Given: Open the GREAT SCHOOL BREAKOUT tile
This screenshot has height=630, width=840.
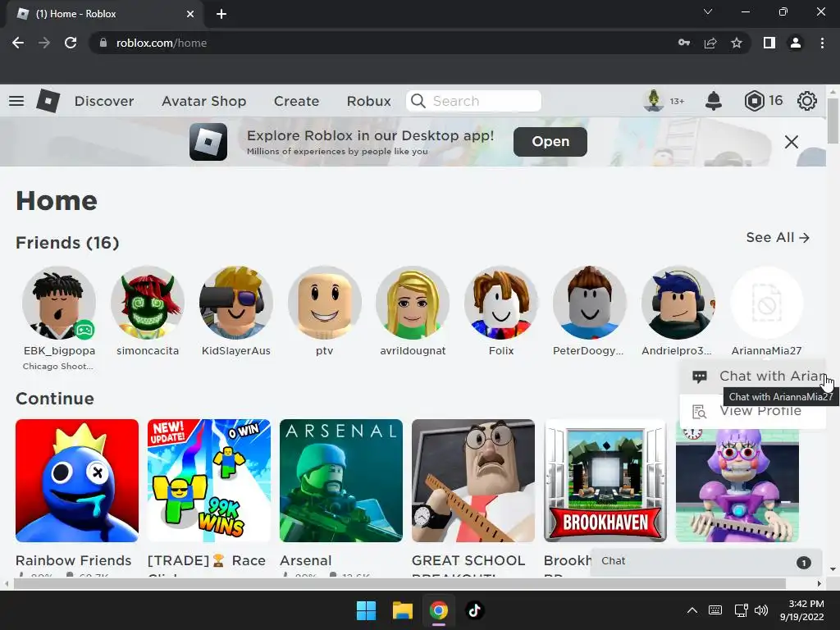Looking at the screenshot, I should coord(473,481).
